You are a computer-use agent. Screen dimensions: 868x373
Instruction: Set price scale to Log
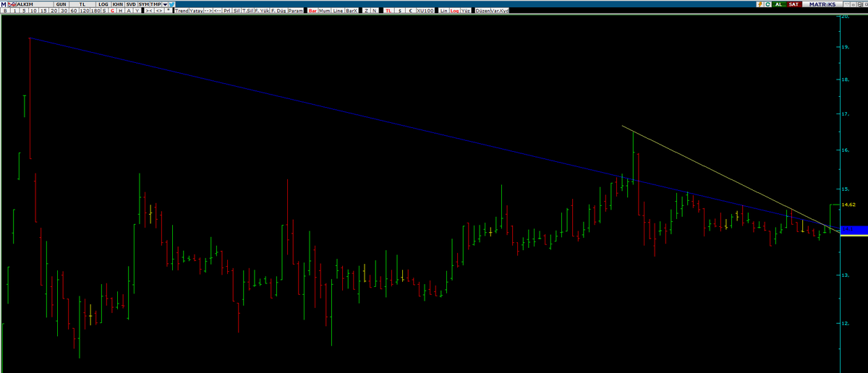454,11
